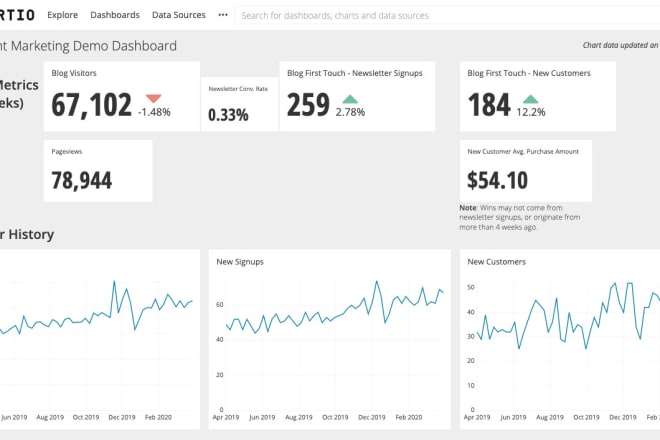Click the green up arrow on New Customers
The height and width of the screenshot is (440, 660).
coord(530,99)
